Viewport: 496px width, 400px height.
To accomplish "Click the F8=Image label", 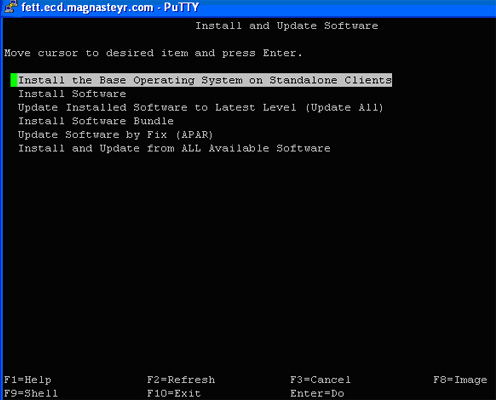I will click(x=460, y=380).
